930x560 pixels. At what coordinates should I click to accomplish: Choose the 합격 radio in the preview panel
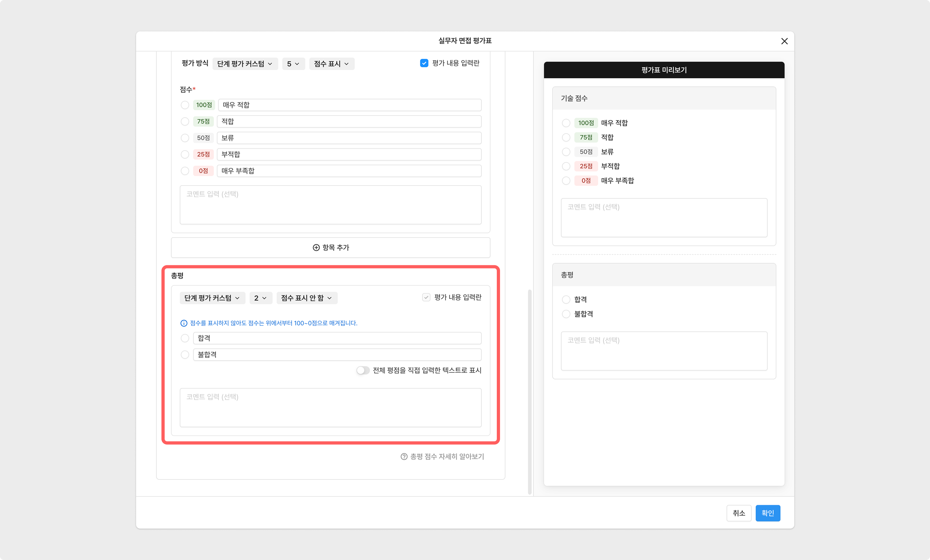pyautogui.click(x=566, y=299)
